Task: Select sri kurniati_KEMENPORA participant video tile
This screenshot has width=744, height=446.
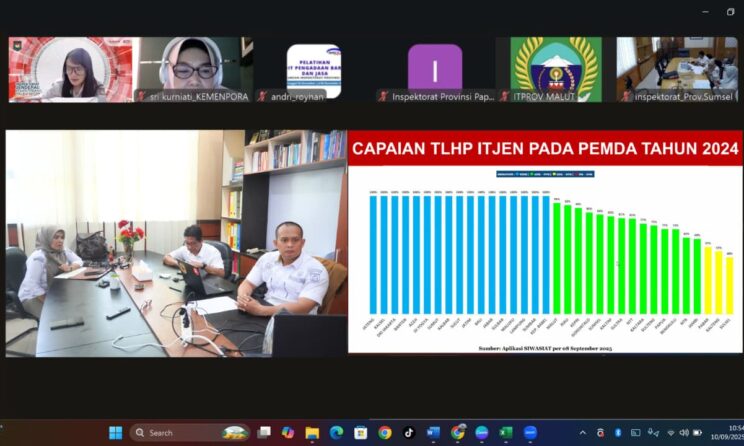Action: point(193,68)
